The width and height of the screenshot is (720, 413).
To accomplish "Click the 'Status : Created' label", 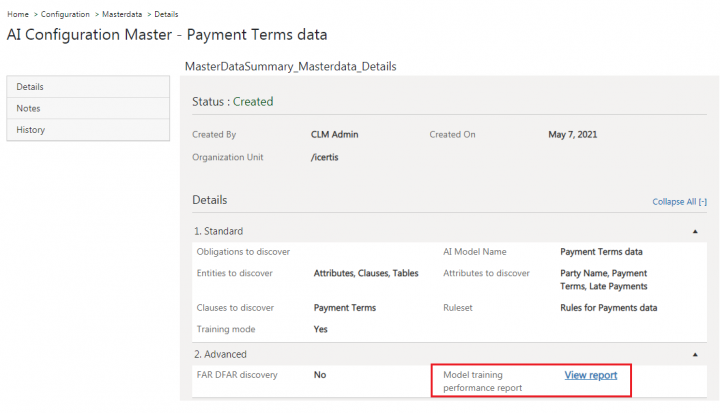I will coord(232,101).
